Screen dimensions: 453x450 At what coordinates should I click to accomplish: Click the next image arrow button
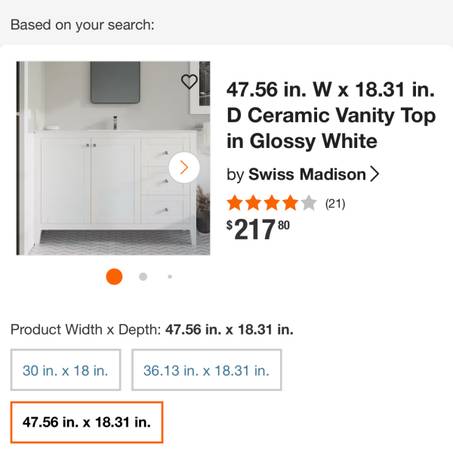tap(184, 167)
